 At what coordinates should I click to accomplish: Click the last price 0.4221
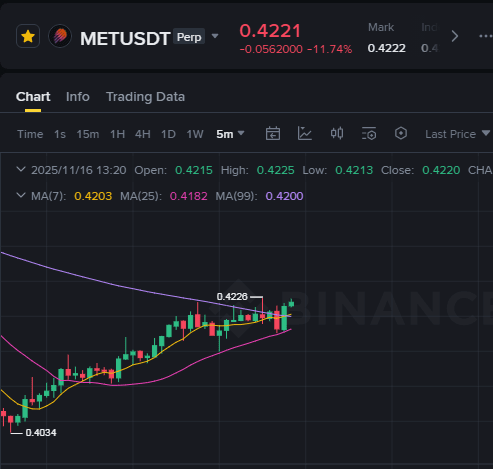pos(270,31)
